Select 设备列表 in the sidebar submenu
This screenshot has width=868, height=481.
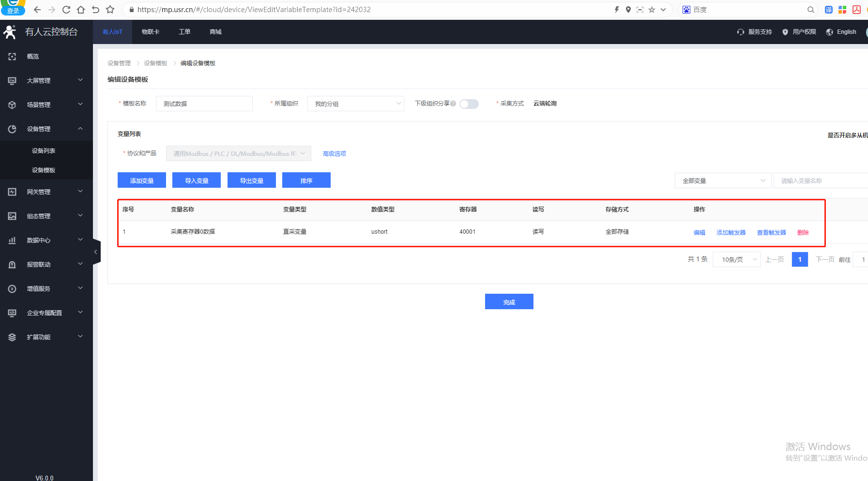tap(44, 151)
